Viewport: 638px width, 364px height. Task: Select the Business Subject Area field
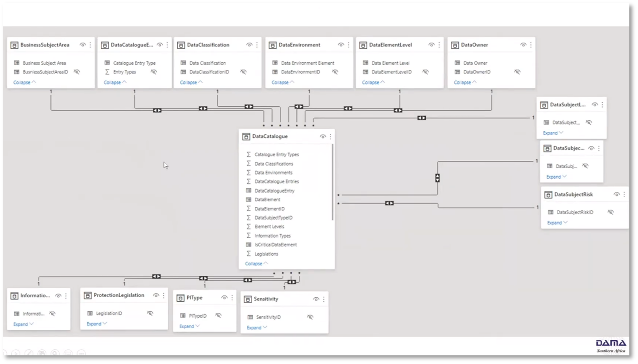click(45, 63)
